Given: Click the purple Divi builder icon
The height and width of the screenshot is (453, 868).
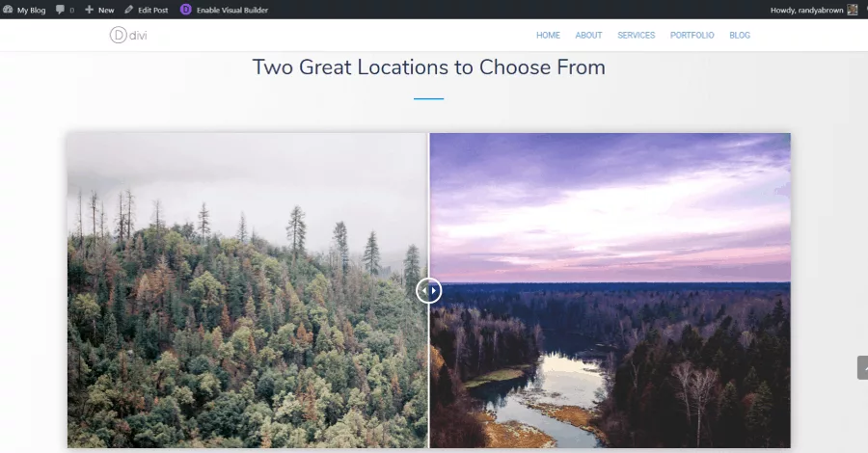Looking at the screenshot, I should click(186, 10).
